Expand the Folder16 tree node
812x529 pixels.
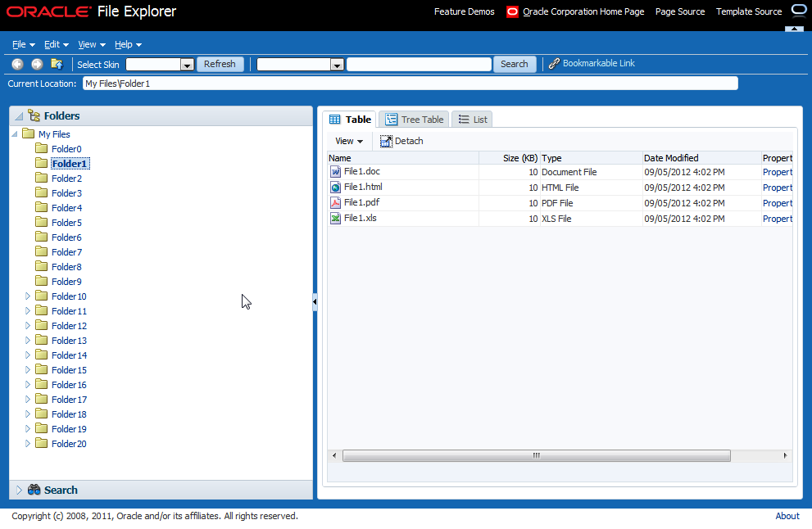[x=28, y=385]
